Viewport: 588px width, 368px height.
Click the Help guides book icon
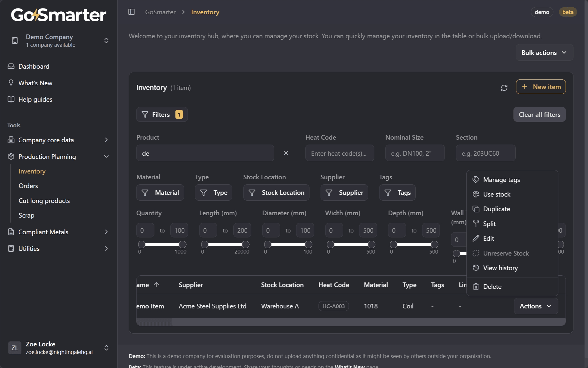[11, 99]
